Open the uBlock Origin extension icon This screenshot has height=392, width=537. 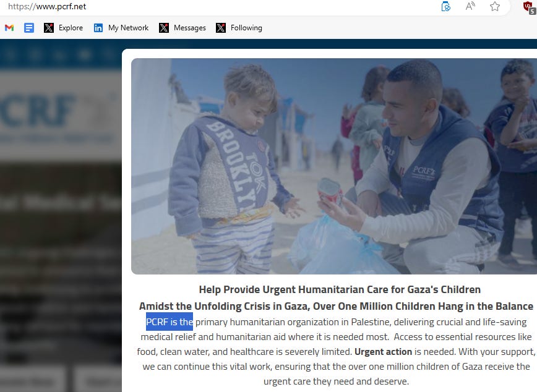coord(529,7)
